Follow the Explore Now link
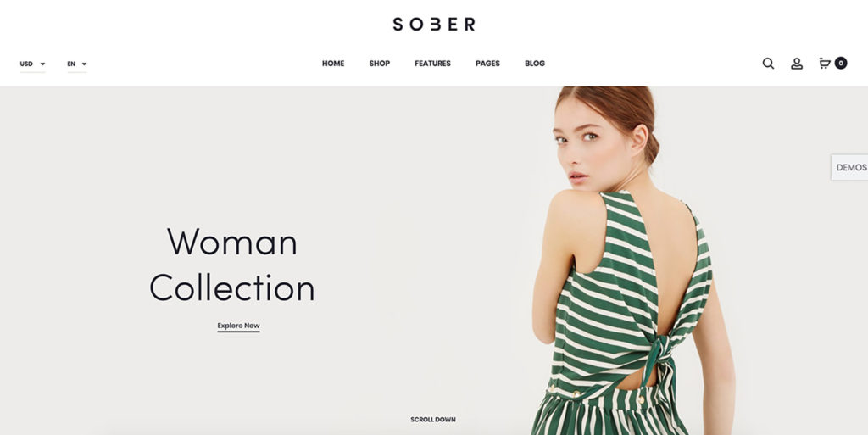The image size is (868, 435). click(x=238, y=326)
